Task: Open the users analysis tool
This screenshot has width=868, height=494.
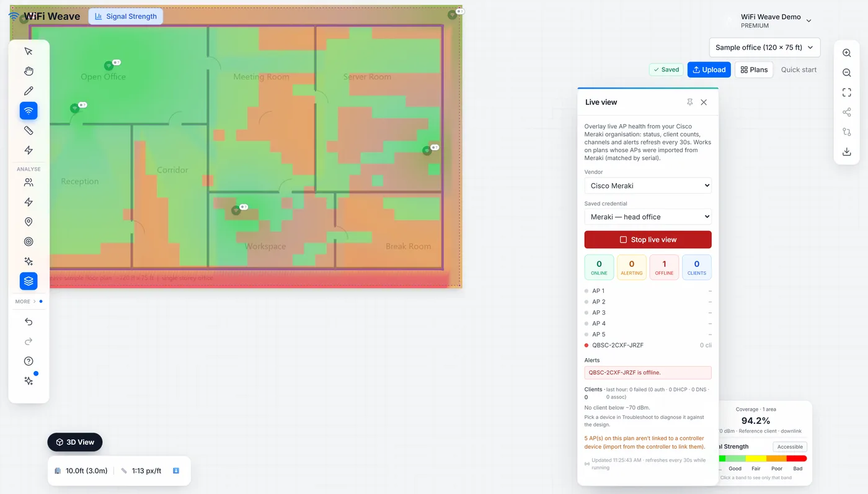Action: coord(29,182)
